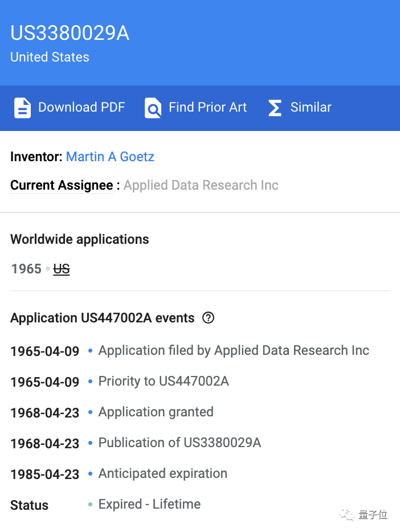Open the help icon beside Application events
This screenshot has height=532, width=400.
pyautogui.click(x=209, y=318)
